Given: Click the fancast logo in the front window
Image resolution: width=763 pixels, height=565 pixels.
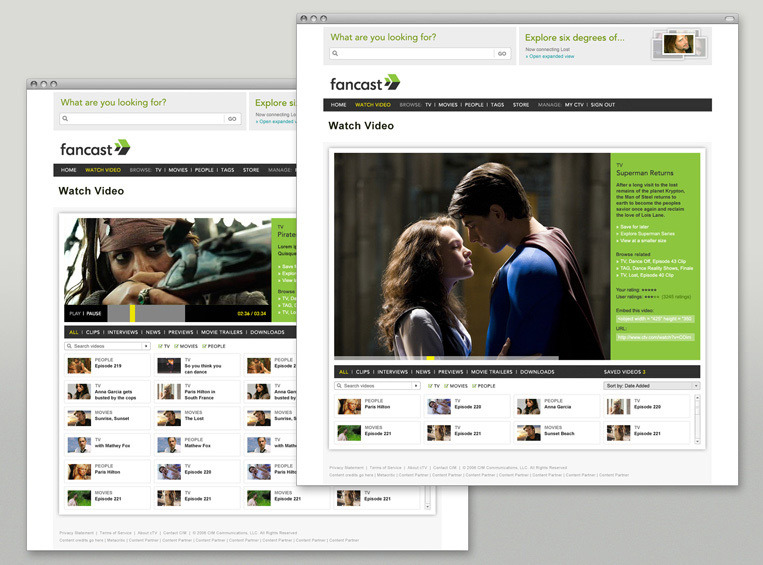Looking at the screenshot, I should [x=365, y=84].
